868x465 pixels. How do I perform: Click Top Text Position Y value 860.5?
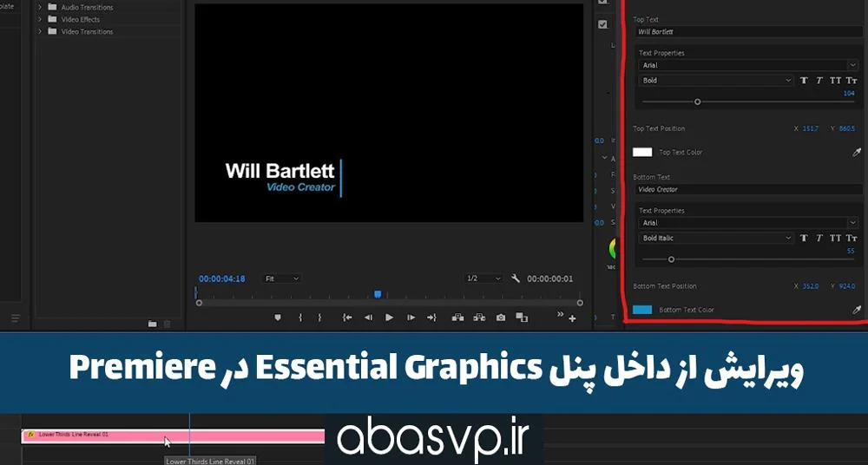847,128
